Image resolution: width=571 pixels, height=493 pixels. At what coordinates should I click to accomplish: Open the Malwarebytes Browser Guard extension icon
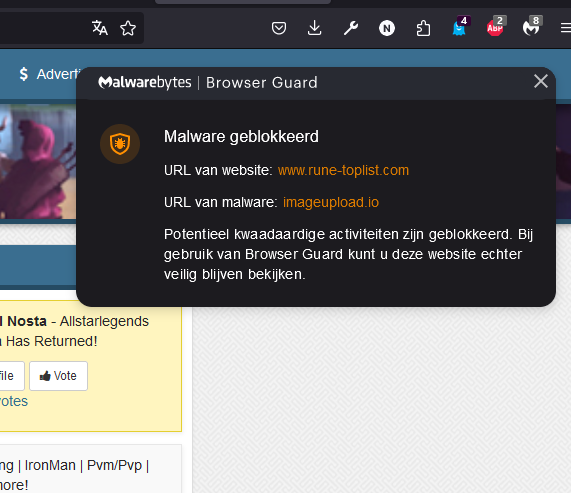click(532, 27)
